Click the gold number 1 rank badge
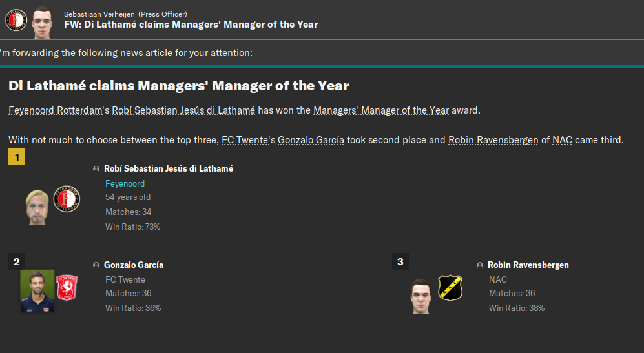Image resolution: width=644 pixels, height=353 pixels. point(17,157)
